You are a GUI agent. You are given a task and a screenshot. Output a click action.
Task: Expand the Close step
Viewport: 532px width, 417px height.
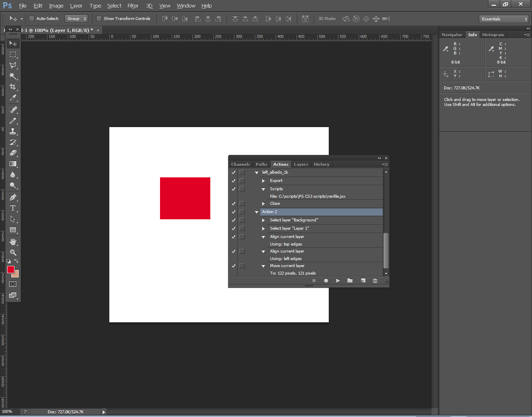264,204
